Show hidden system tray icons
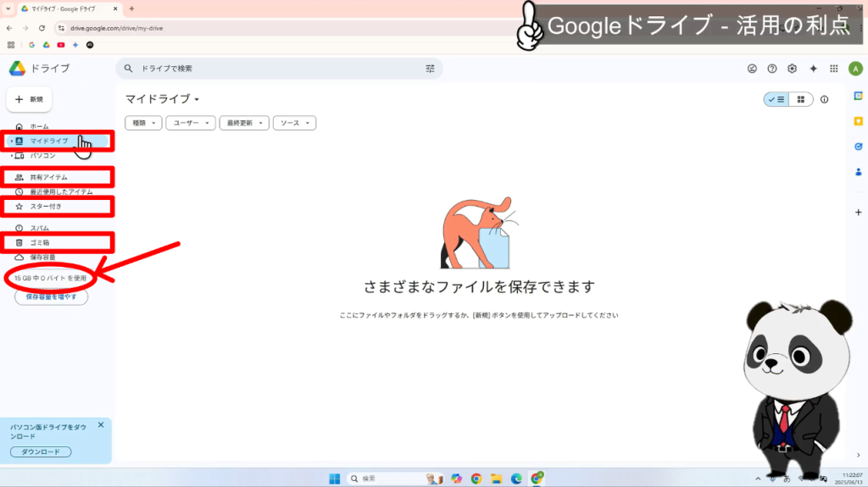The width and height of the screenshot is (868, 487). pyautogui.click(x=757, y=479)
